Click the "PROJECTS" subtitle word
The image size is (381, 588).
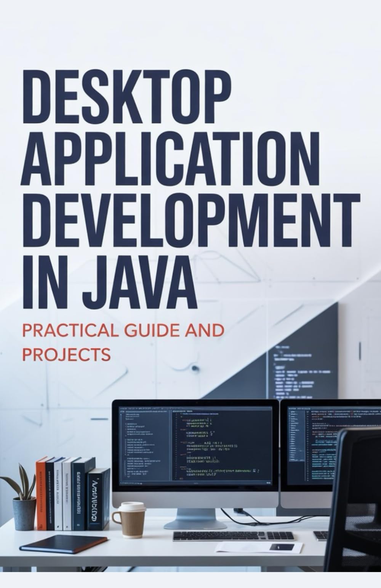click(67, 355)
